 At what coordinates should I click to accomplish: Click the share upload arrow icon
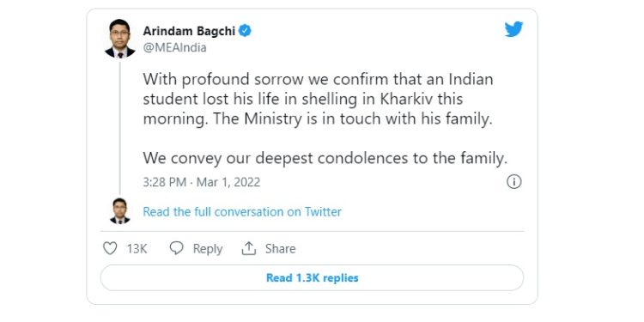248,248
